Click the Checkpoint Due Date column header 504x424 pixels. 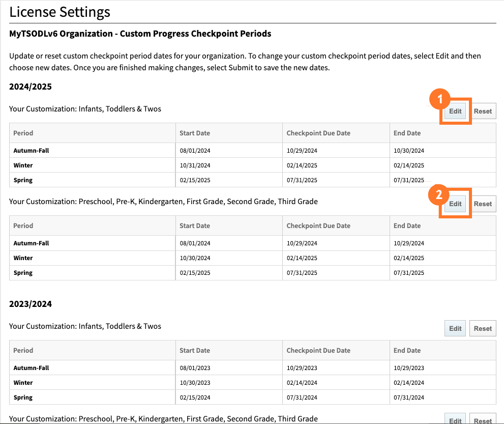[317, 133]
